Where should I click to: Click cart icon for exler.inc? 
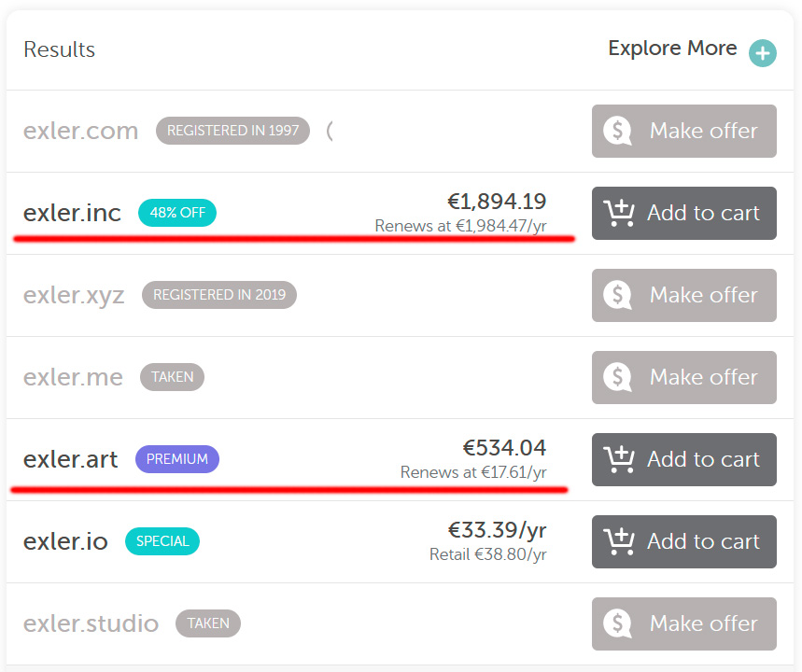(x=620, y=214)
